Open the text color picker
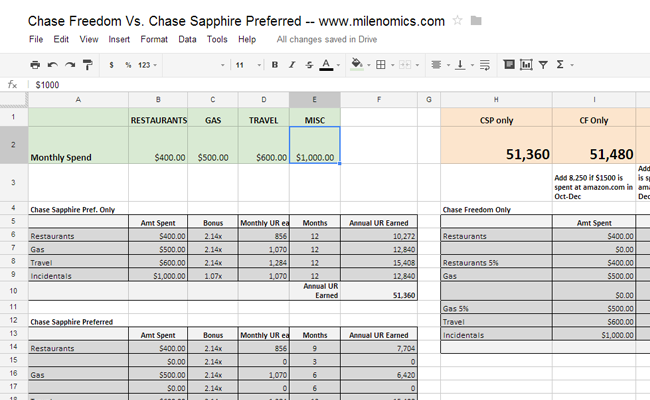 326,65
